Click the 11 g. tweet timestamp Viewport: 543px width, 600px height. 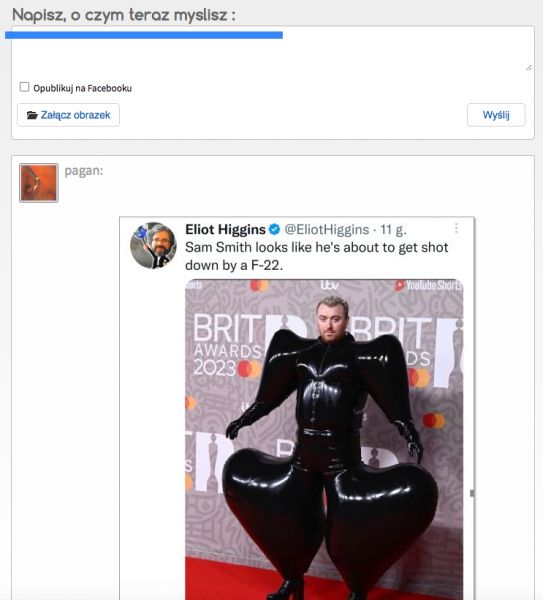pyautogui.click(x=393, y=230)
